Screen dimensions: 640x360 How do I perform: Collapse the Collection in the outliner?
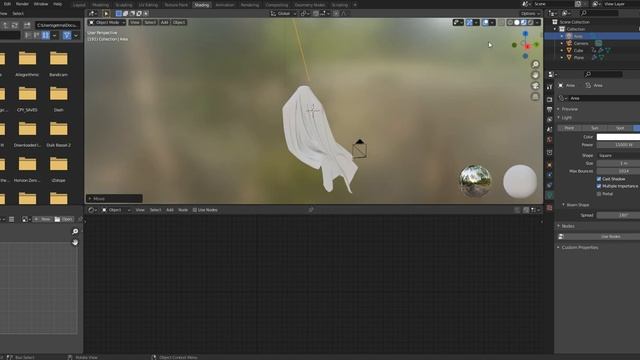[555, 29]
